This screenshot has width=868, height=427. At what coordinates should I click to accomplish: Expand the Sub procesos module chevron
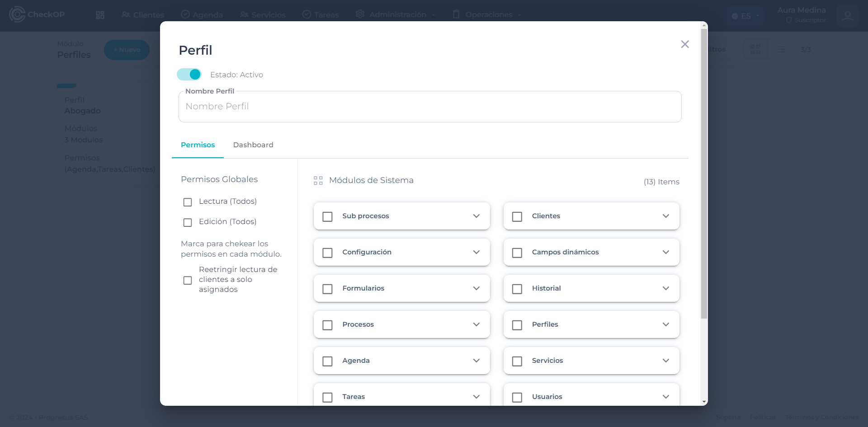click(x=476, y=216)
